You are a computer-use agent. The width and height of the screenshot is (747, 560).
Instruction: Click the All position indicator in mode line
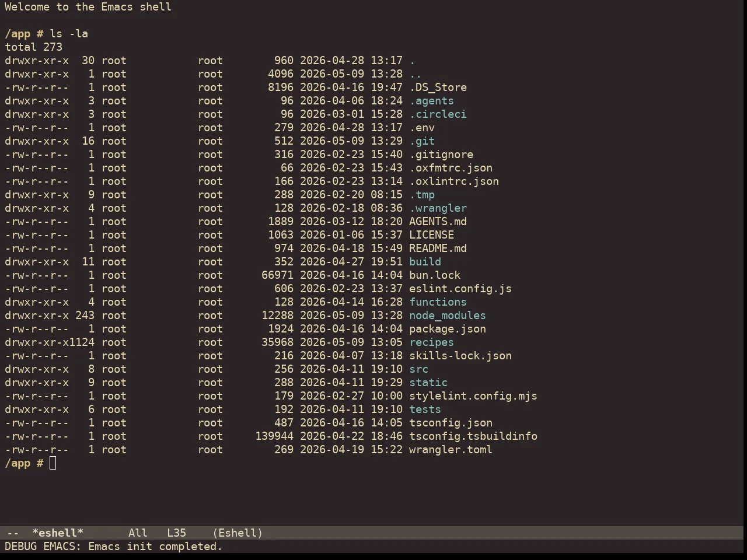click(x=138, y=533)
